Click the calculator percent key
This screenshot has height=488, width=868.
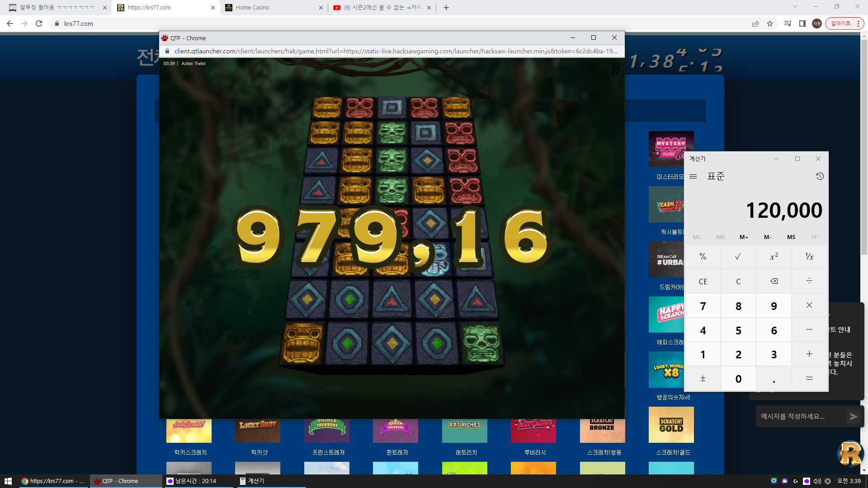click(x=703, y=257)
